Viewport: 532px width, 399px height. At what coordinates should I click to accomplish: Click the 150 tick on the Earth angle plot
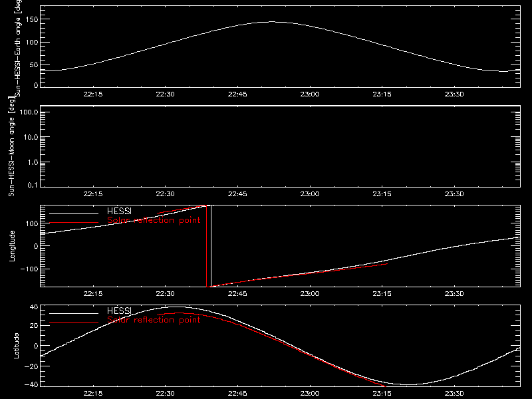[x=32, y=19]
